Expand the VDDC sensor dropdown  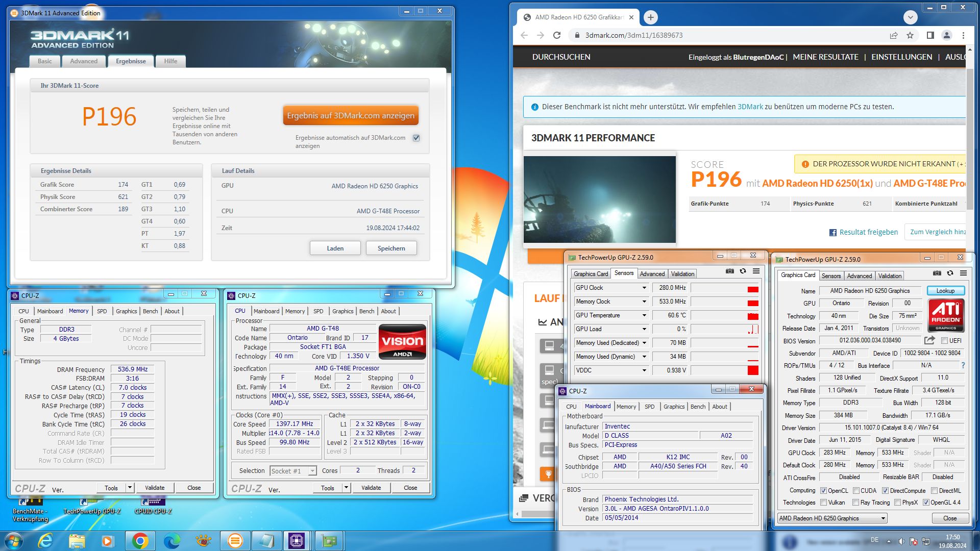[x=644, y=370]
